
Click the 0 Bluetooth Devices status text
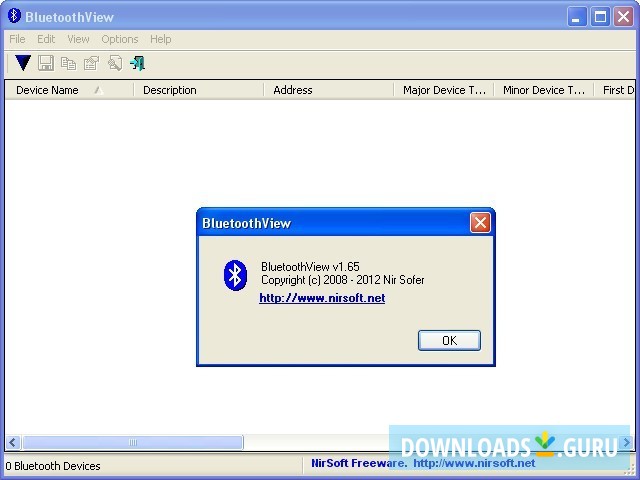click(x=53, y=466)
